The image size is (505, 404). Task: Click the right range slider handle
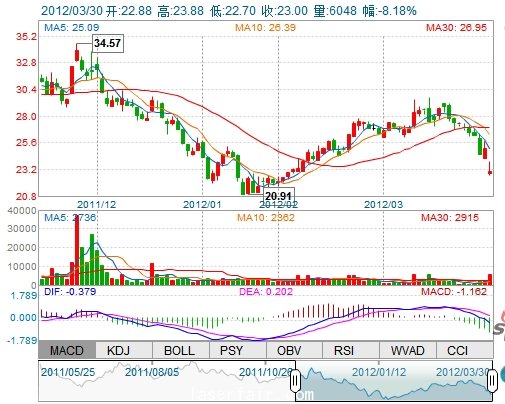tap(492, 381)
